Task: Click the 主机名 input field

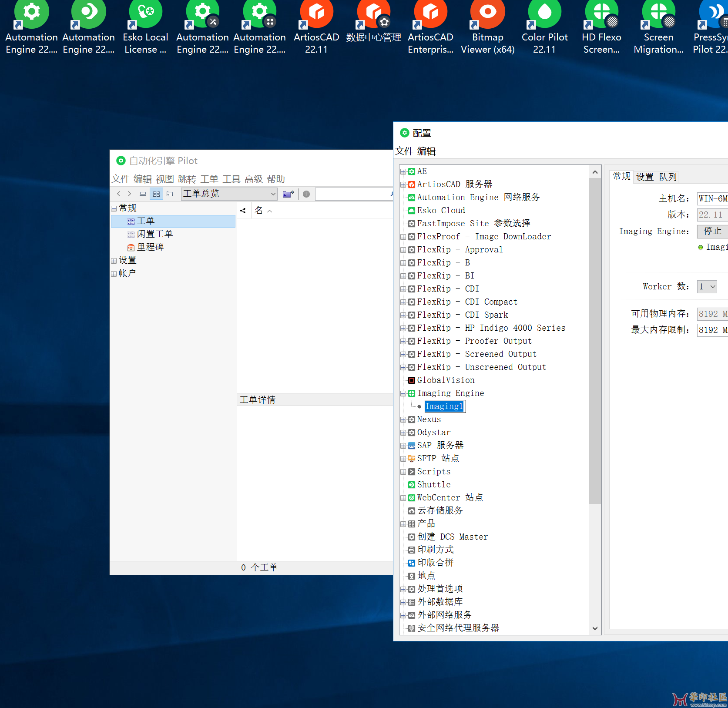Action: (x=712, y=198)
